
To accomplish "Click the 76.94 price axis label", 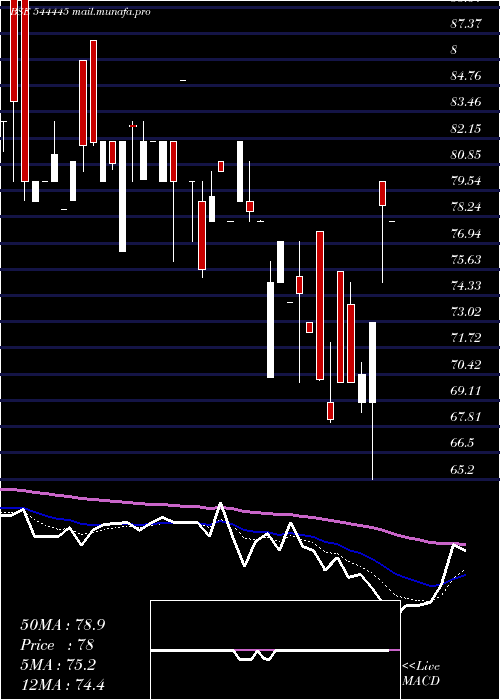I will [466, 233].
